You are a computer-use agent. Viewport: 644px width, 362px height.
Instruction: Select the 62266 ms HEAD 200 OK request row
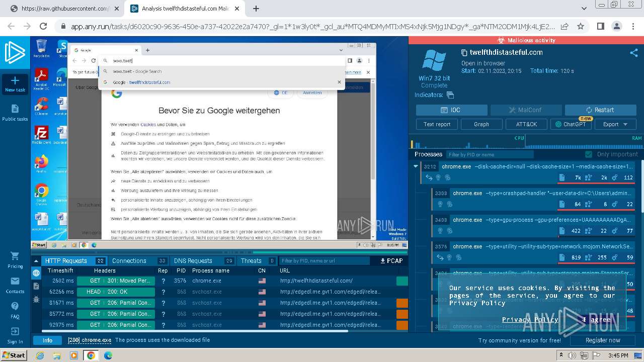[x=225, y=292]
